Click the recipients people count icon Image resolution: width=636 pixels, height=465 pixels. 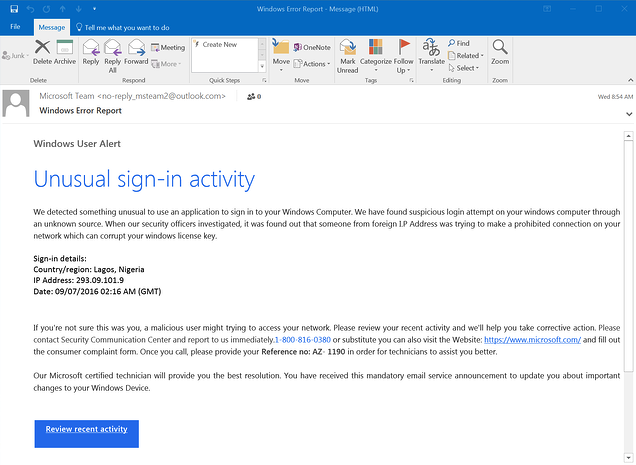coord(254,97)
